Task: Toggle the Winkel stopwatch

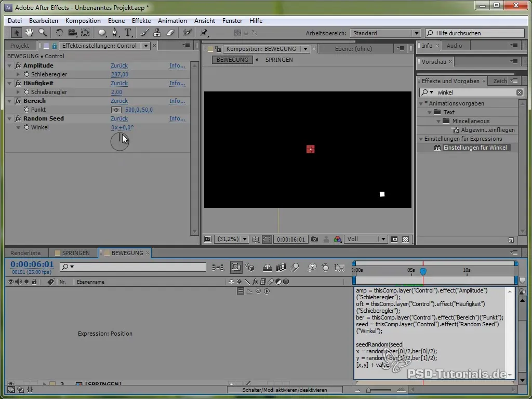Action: tap(26, 127)
